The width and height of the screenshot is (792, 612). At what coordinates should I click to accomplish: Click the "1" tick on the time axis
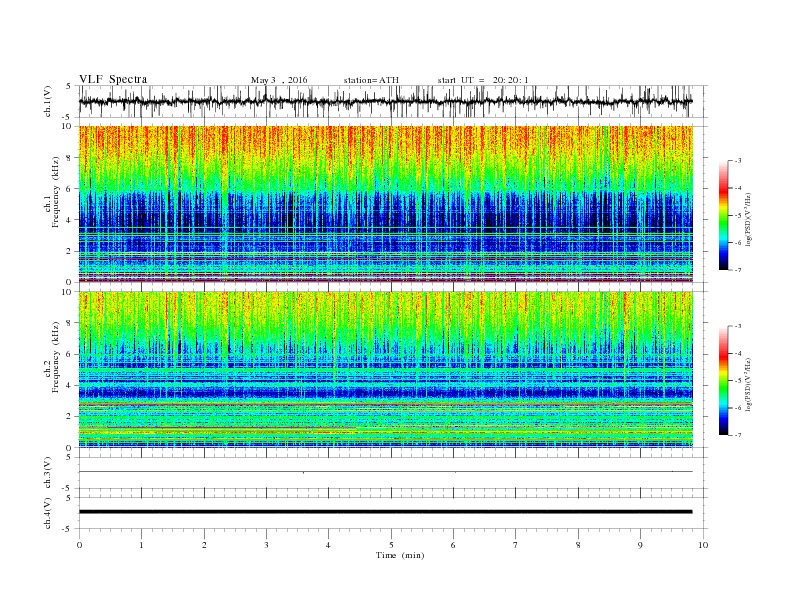tap(141, 545)
